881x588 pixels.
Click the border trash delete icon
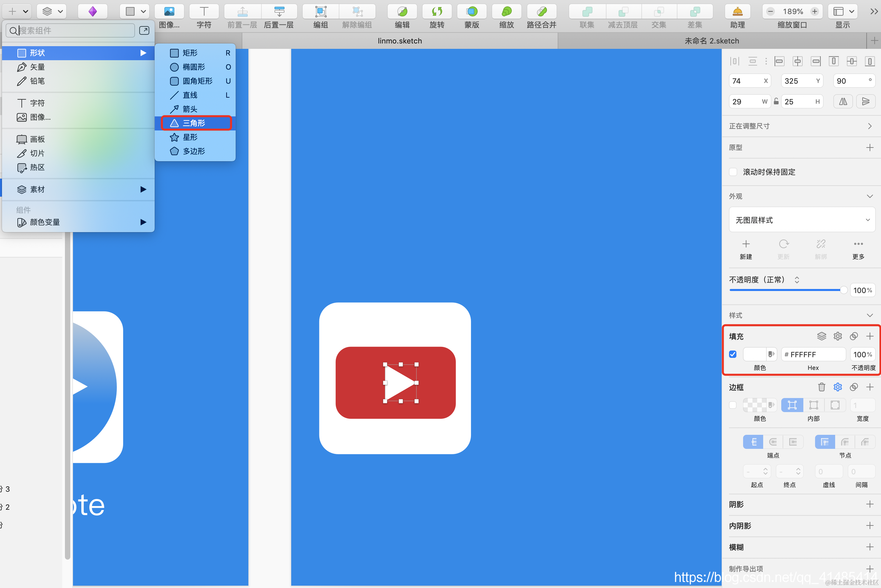tap(821, 387)
